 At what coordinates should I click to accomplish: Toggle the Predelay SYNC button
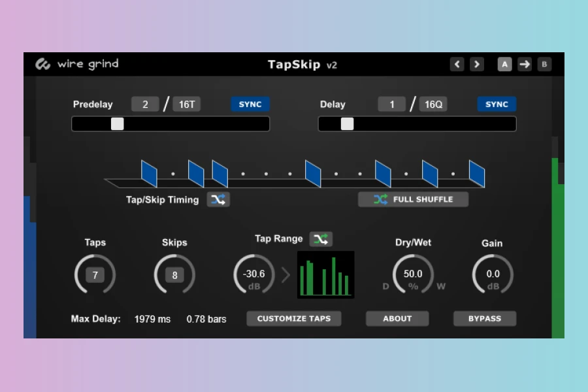[250, 105]
